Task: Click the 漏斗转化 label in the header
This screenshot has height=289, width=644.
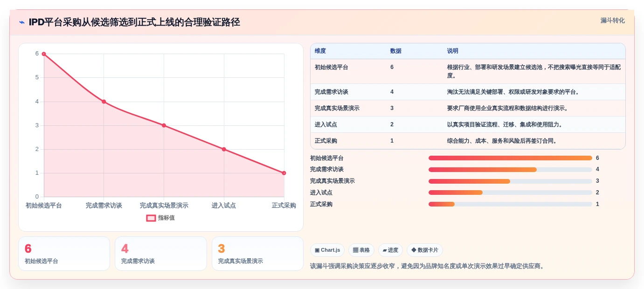Action: (x=612, y=21)
